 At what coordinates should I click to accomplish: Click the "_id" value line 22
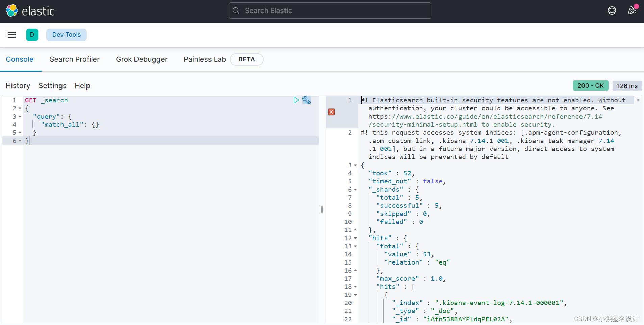(452, 319)
